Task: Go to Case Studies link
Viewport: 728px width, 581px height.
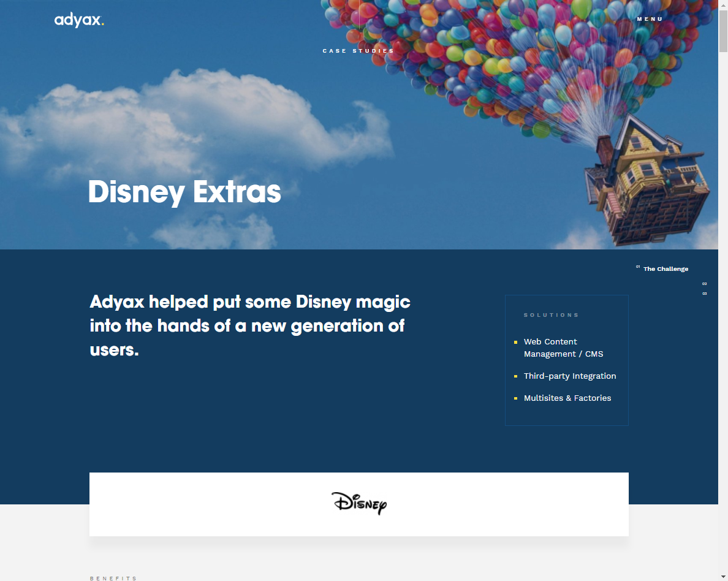Action: pyautogui.click(x=358, y=51)
